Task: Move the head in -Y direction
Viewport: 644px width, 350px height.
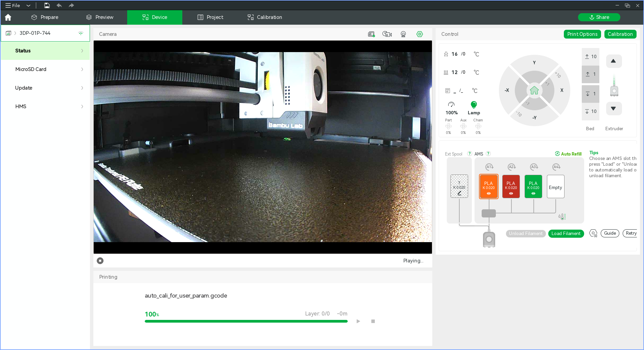Action: click(534, 118)
